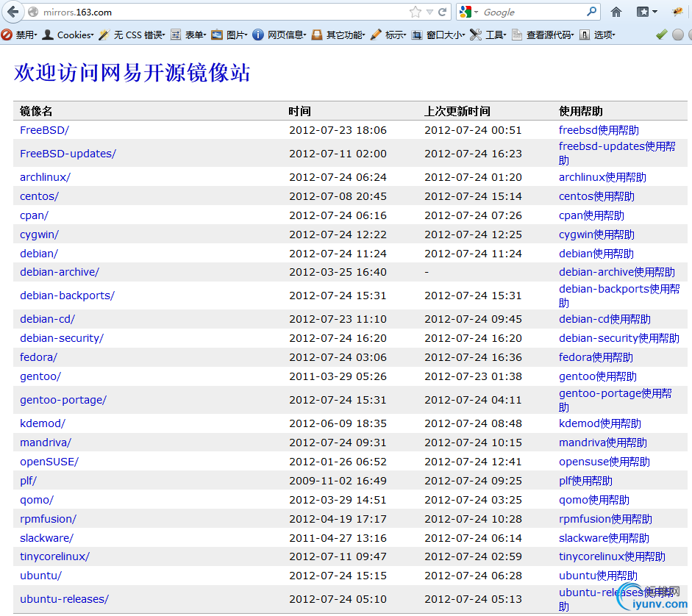Open the bookmarks menu button

[x=646, y=12]
